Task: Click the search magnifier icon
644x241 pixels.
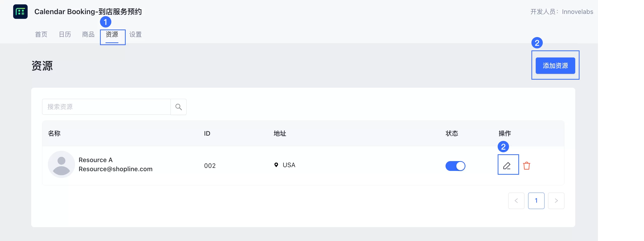Action: click(x=179, y=107)
